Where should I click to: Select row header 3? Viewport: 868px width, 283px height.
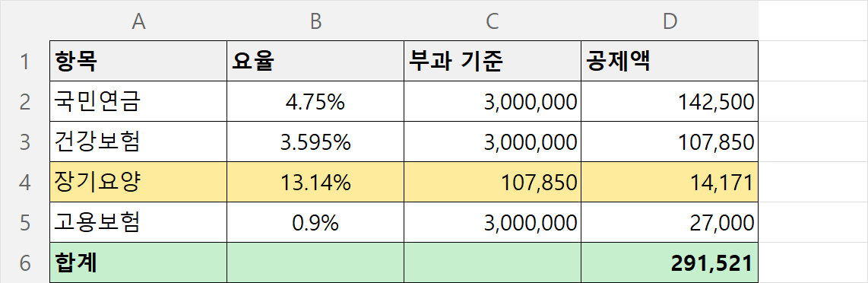tap(25, 141)
